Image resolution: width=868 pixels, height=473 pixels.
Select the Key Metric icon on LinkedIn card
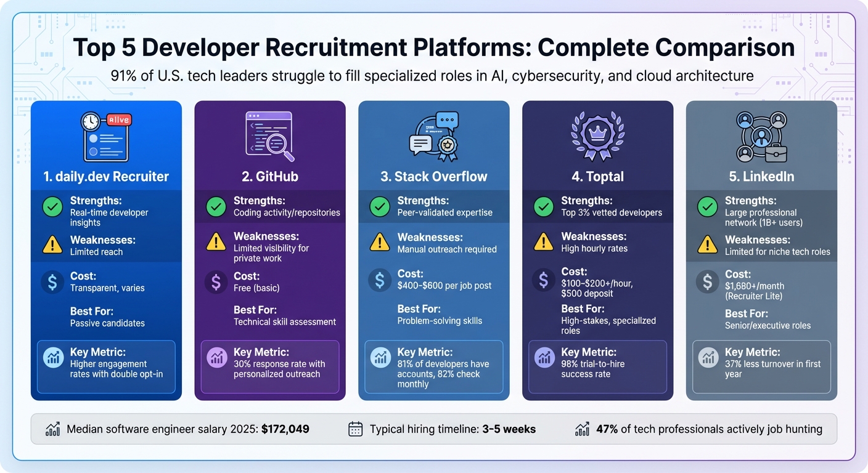707,357
